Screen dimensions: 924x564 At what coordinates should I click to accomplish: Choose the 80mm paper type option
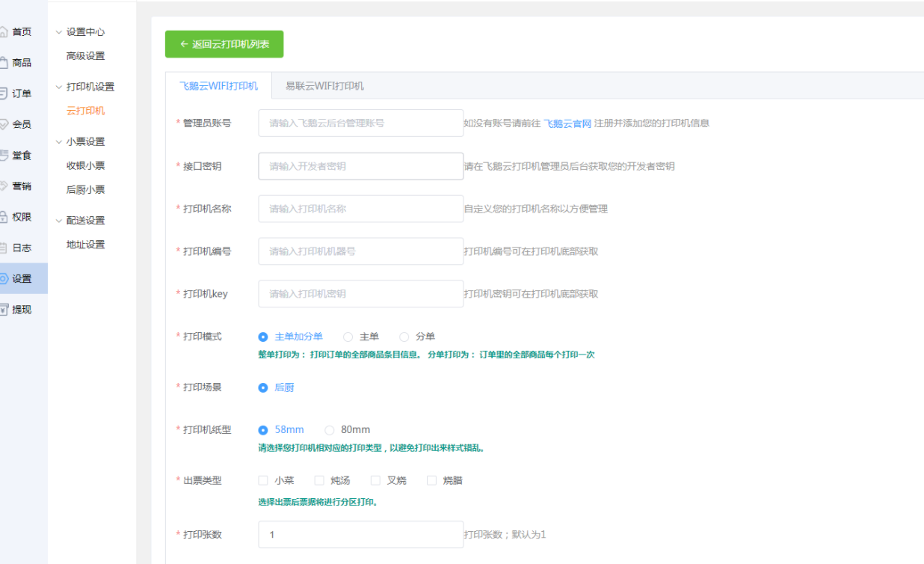[330, 430]
